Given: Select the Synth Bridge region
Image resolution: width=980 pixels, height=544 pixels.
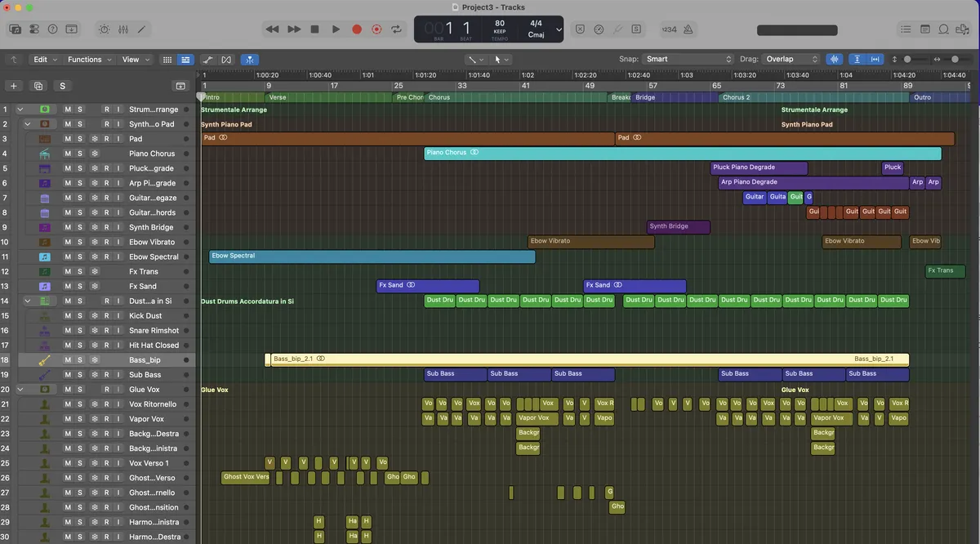Looking at the screenshot, I should [679, 227].
